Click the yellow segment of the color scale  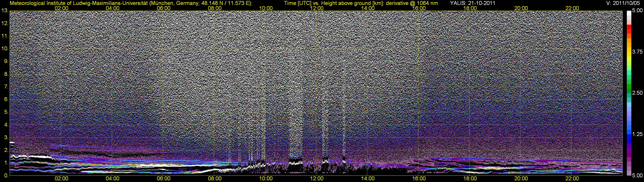click(x=629, y=54)
